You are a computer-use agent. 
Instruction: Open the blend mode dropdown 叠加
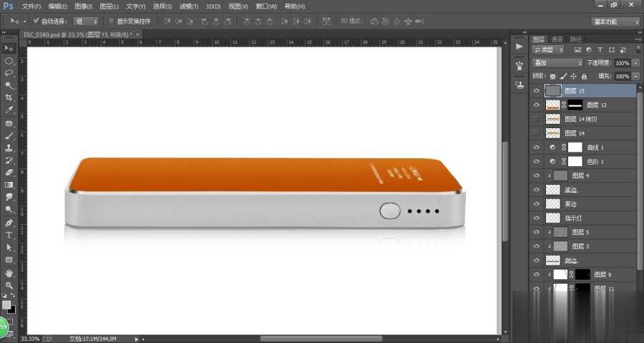click(557, 63)
